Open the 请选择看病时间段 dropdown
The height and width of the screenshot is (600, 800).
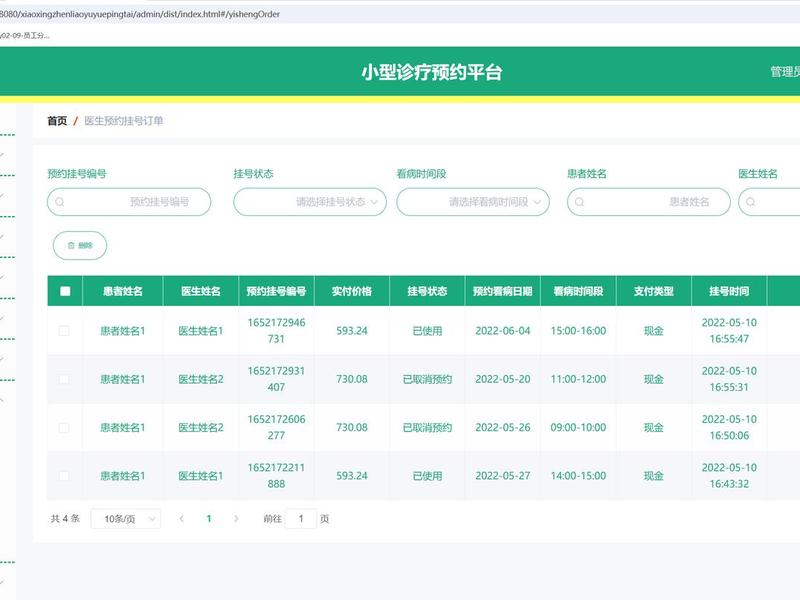click(x=473, y=202)
